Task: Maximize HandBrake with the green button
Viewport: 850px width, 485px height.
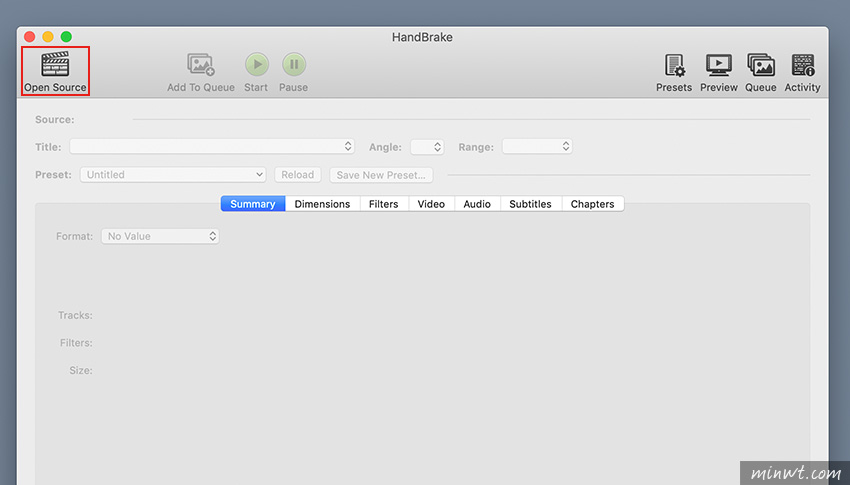Action: point(66,36)
